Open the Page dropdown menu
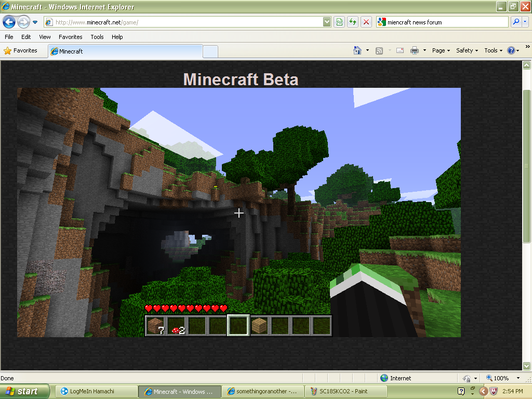The image size is (532, 399). click(x=441, y=50)
